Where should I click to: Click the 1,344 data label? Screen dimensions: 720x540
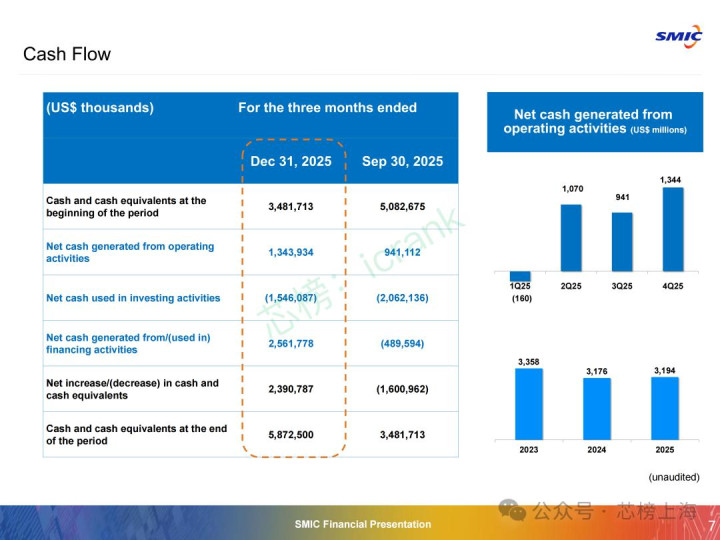point(670,180)
